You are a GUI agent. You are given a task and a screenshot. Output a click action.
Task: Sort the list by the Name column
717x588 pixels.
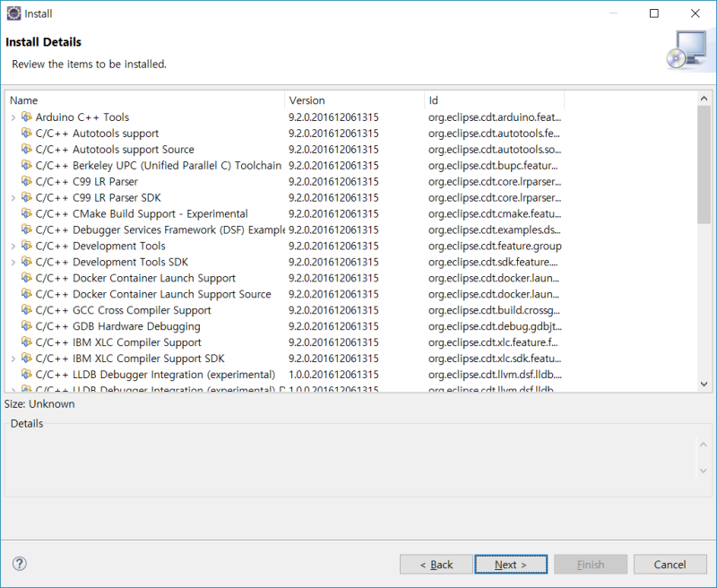click(x=145, y=100)
